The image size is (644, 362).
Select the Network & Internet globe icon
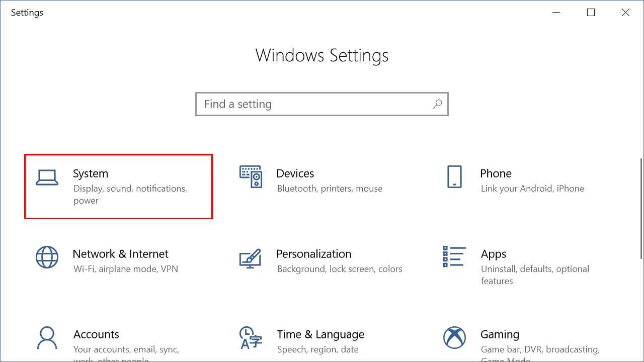[47, 257]
